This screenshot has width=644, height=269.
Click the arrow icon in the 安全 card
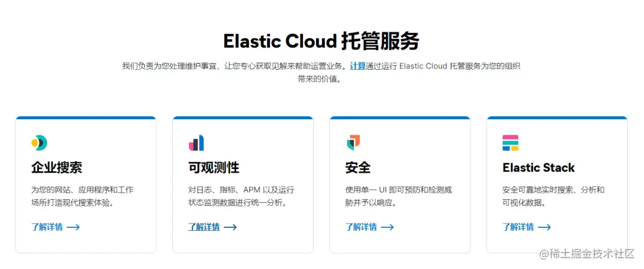click(388, 227)
